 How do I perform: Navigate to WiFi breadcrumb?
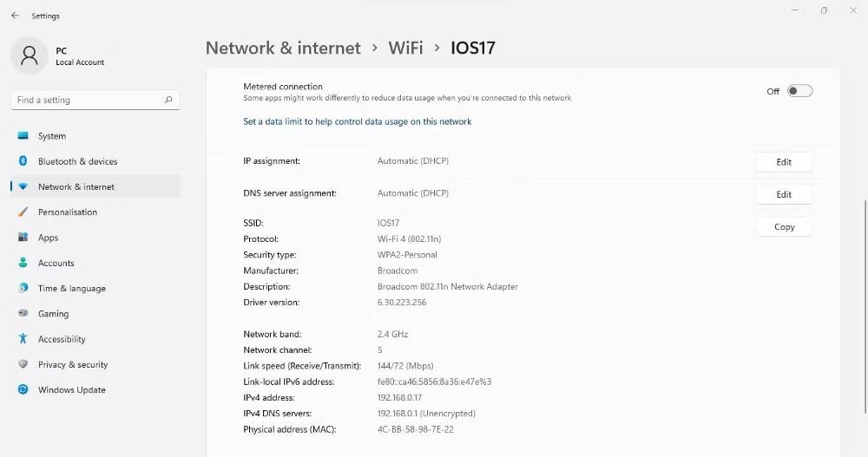click(405, 48)
